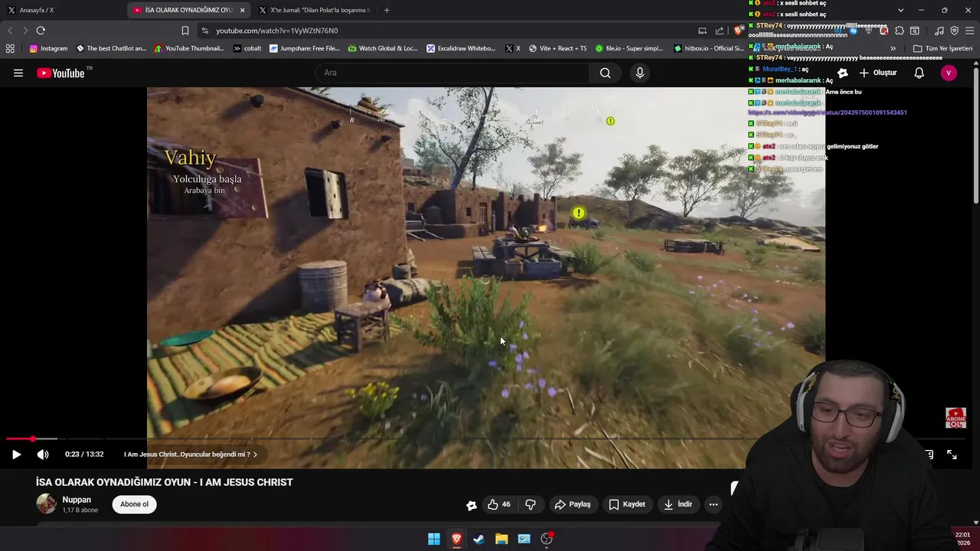Mute the video volume
The image size is (980, 551).
point(43,455)
